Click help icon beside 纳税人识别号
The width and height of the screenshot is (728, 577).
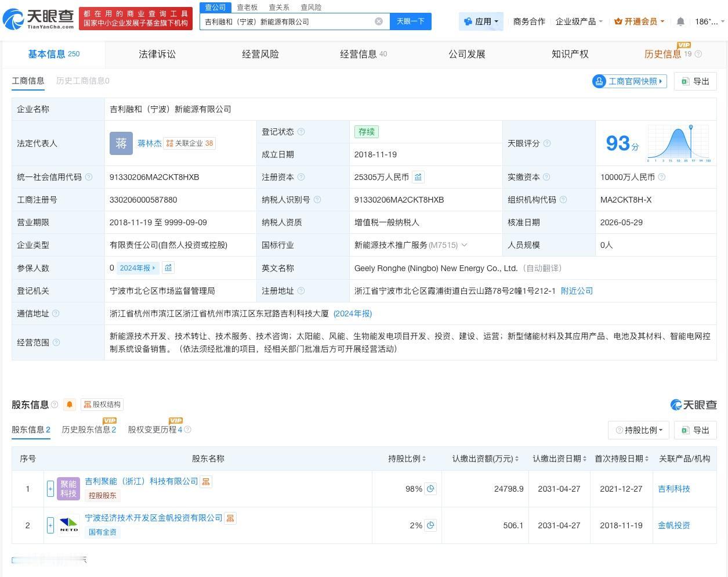coord(317,200)
